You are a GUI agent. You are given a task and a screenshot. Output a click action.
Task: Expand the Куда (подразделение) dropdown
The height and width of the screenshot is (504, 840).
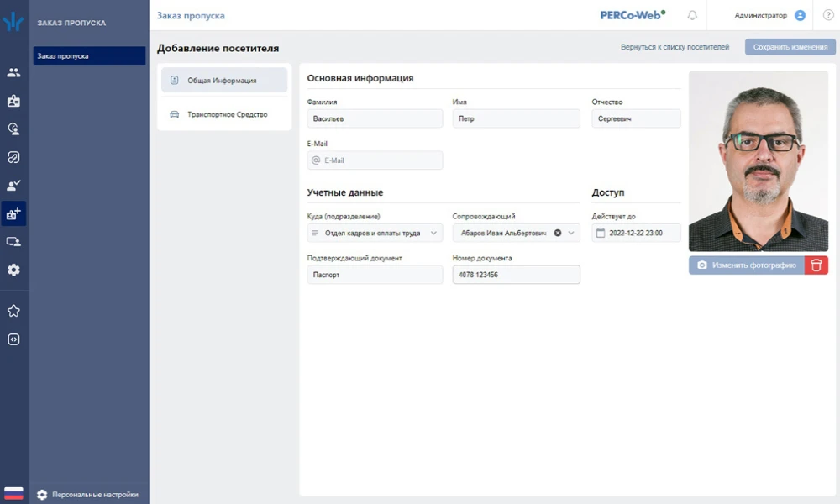tap(433, 233)
